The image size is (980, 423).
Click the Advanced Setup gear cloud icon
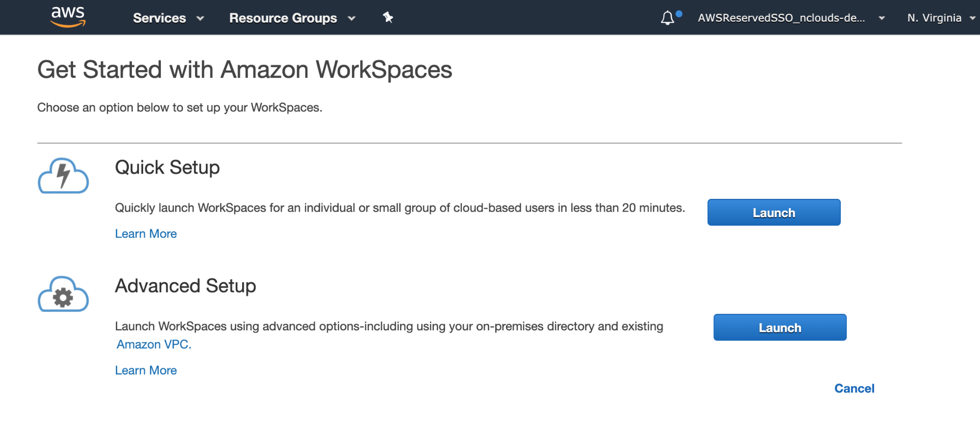pyautogui.click(x=63, y=294)
